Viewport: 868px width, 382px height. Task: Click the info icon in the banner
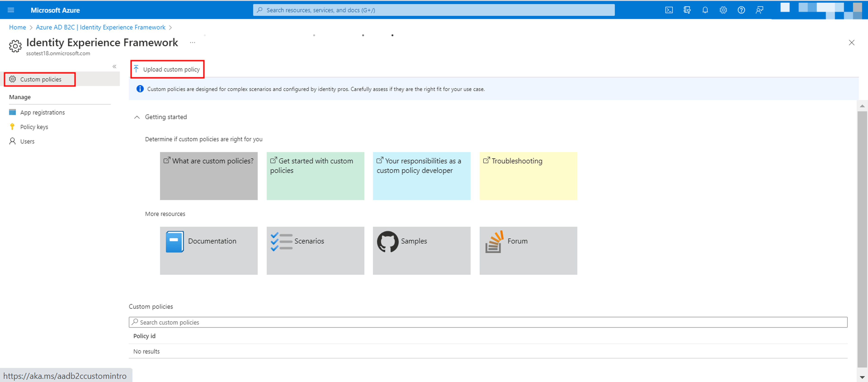point(140,89)
